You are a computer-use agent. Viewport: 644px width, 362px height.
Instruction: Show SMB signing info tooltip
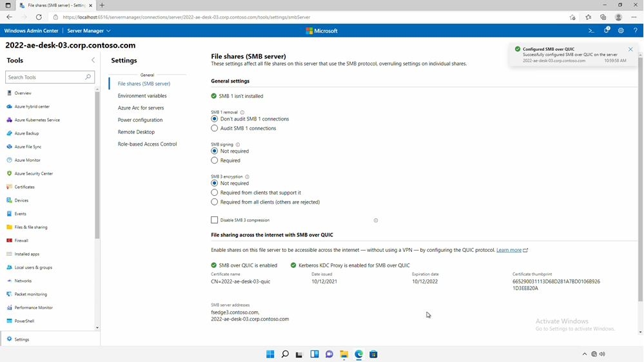coord(238,144)
